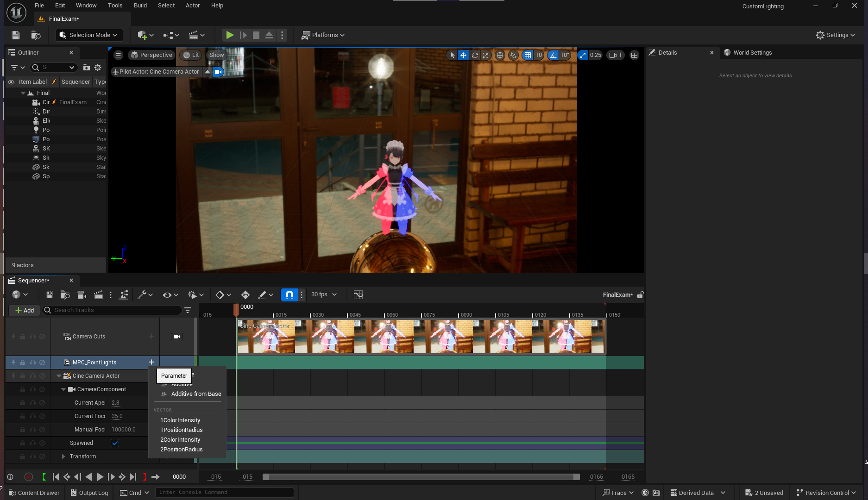Open the Sequencer curve editor icon

(358, 295)
